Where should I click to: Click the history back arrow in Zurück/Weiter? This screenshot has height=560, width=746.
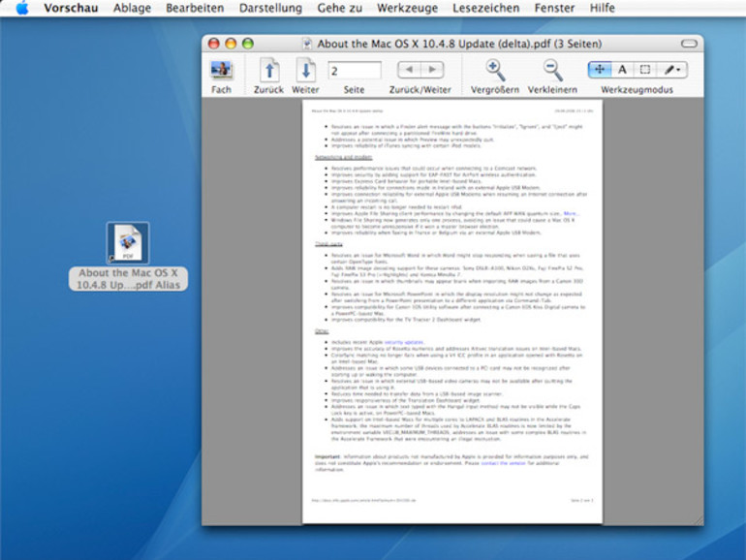point(409,70)
